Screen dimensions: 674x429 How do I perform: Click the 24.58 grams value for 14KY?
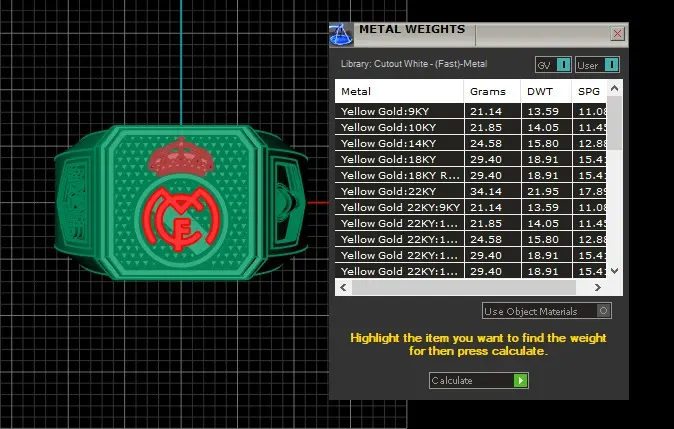point(492,143)
